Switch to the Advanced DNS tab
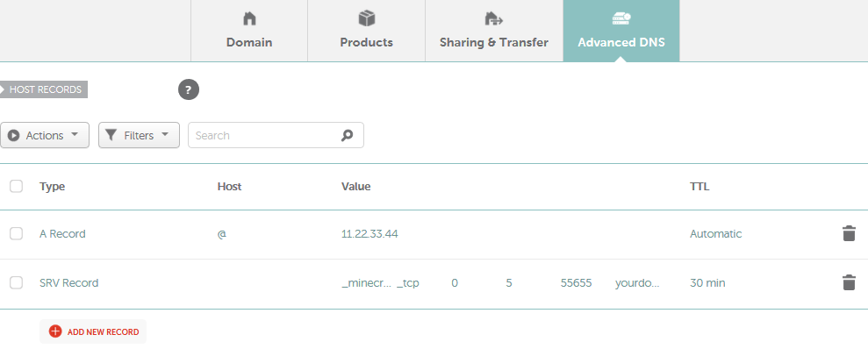The image size is (868, 349). (x=621, y=31)
